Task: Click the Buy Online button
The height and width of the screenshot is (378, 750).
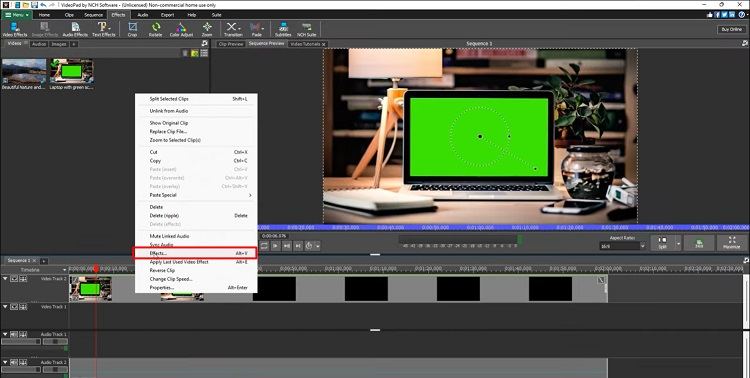Action: point(732,29)
